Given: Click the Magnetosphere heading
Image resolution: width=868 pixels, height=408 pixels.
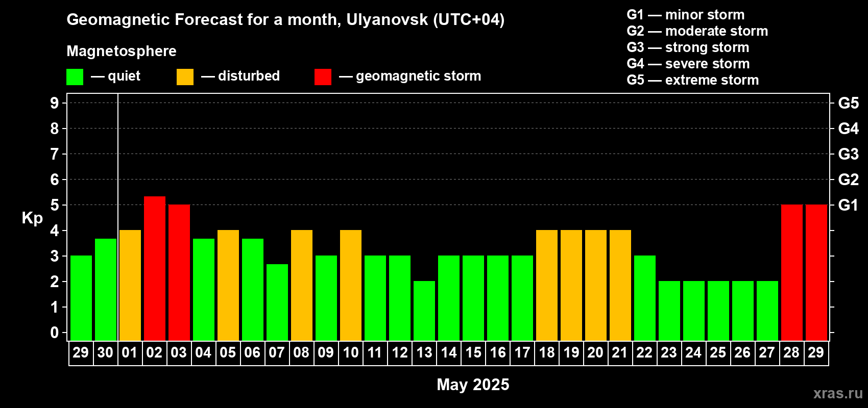Looking at the screenshot, I should point(122,51).
